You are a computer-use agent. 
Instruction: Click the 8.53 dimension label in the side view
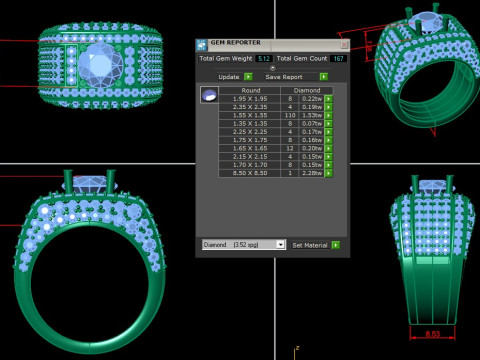pyautogui.click(x=433, y=334)
